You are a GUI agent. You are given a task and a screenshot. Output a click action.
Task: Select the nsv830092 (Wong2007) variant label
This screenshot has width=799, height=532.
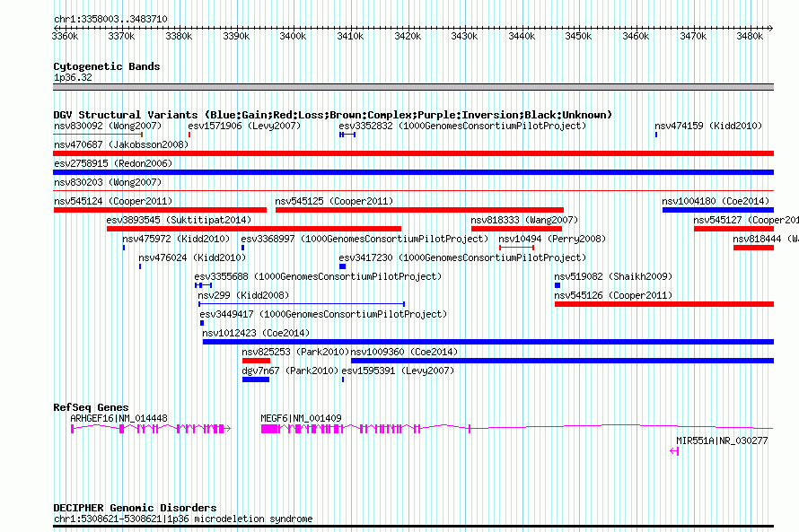tap(108, 126)
